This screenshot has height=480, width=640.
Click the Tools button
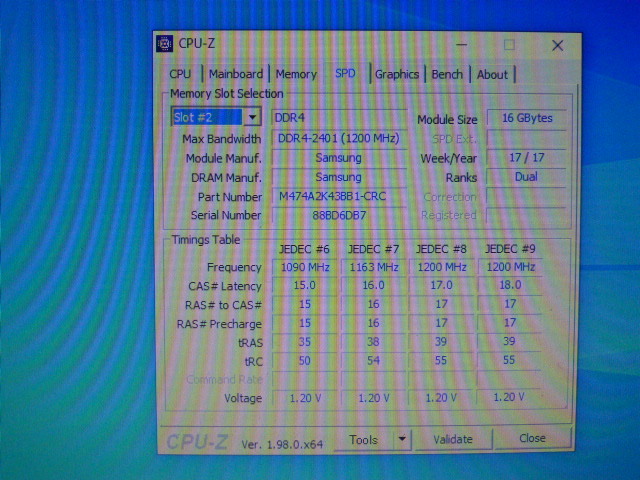click(364, 440)
